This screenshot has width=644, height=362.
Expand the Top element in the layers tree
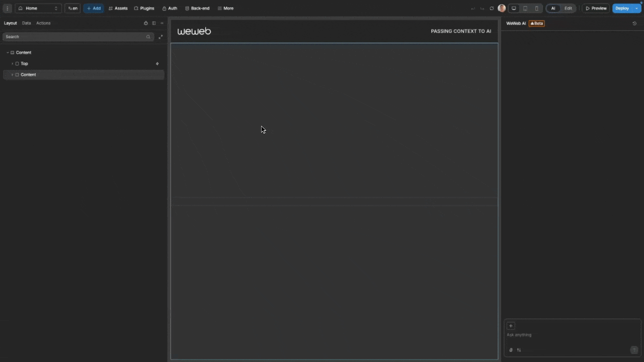[x=12, y=63]
